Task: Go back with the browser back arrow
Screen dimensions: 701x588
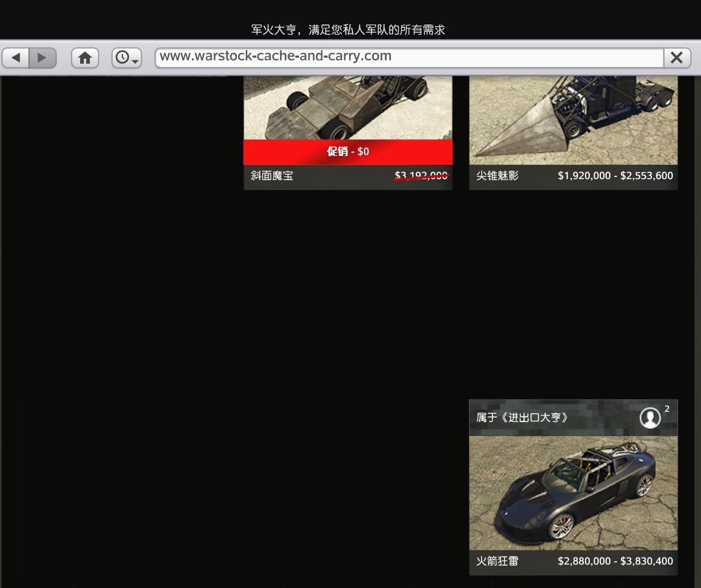Action: (x=16, y=57)
